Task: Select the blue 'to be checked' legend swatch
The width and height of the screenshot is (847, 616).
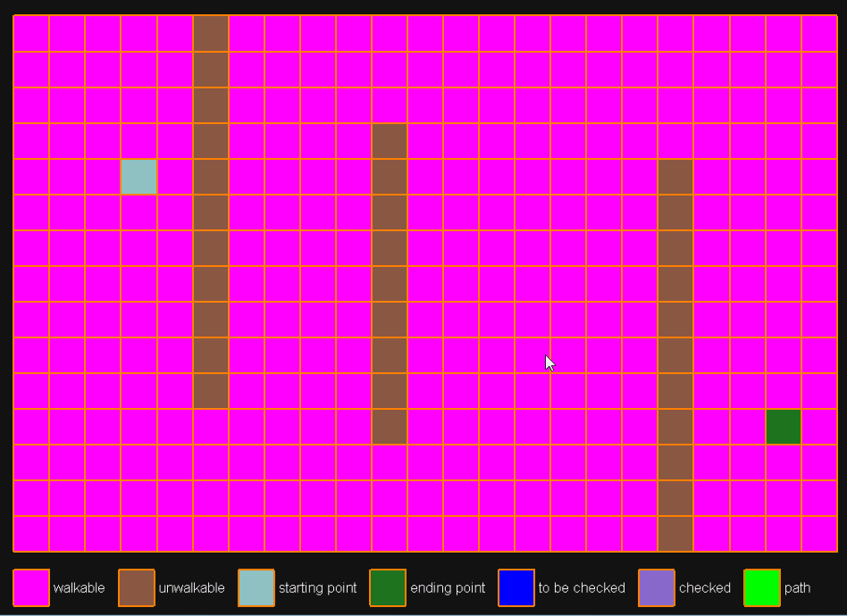Action: [516, 587]
